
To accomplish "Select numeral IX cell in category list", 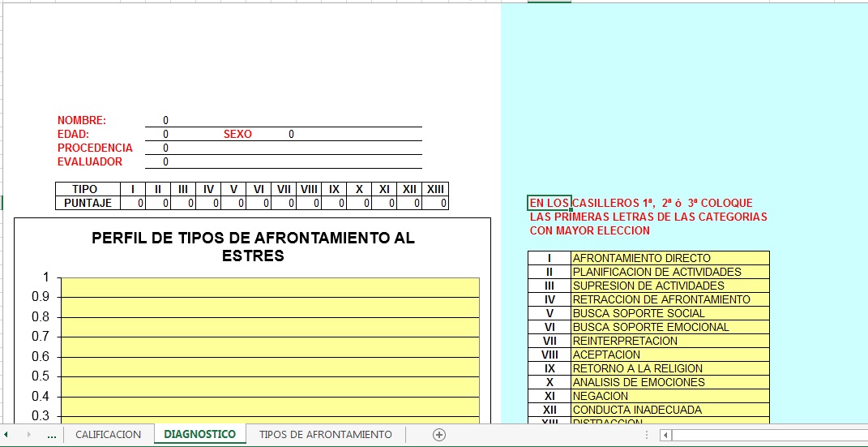I will (x=549, y=369).
